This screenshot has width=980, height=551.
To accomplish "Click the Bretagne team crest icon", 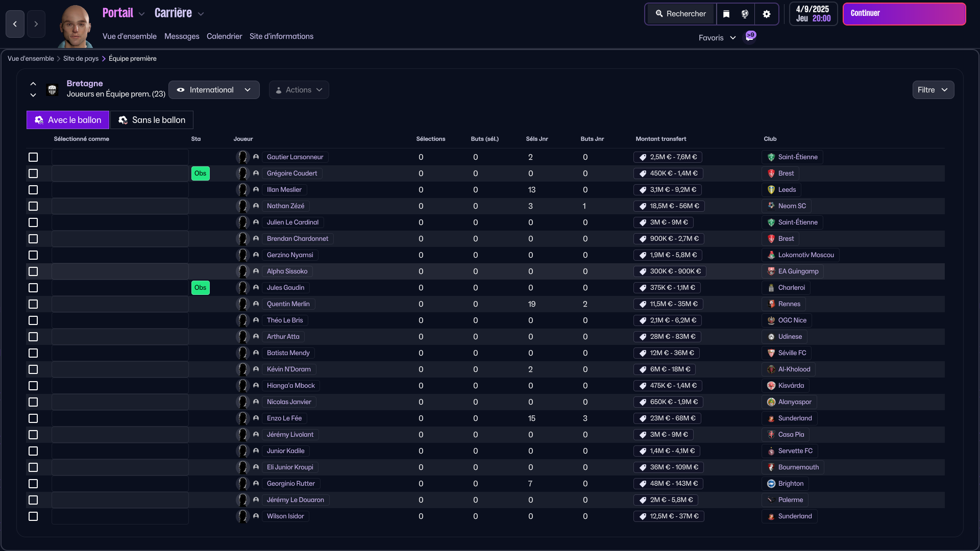I will click(x=52, y=90).
